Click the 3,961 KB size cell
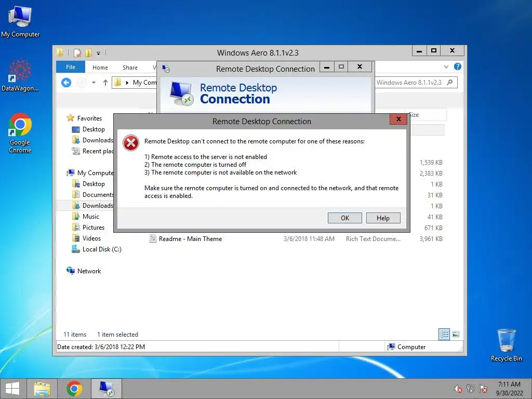This screenshot has height=399, width=532. point(431,239)
